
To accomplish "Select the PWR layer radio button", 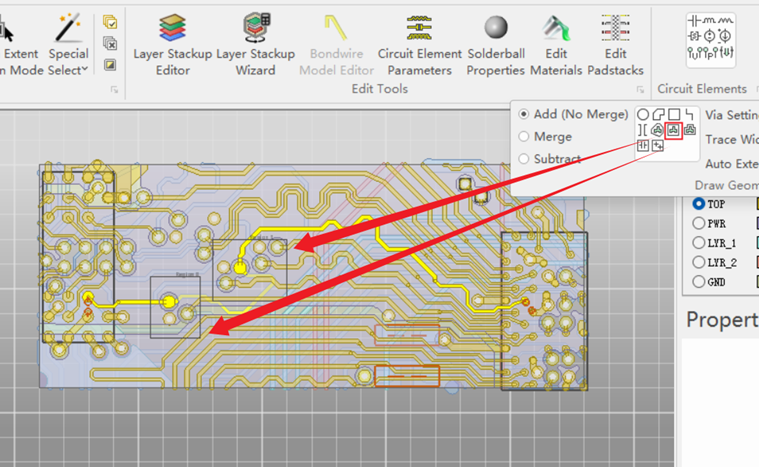I will click(x=698, y=223).
